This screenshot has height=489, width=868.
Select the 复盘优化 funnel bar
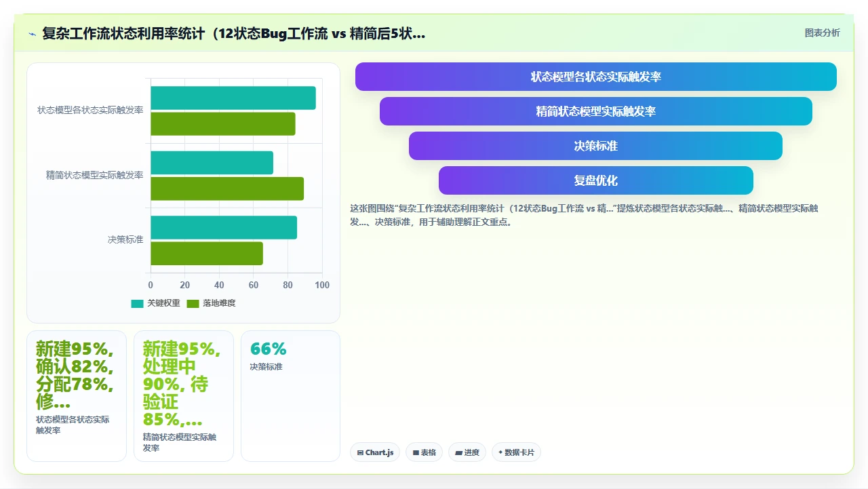595,180
